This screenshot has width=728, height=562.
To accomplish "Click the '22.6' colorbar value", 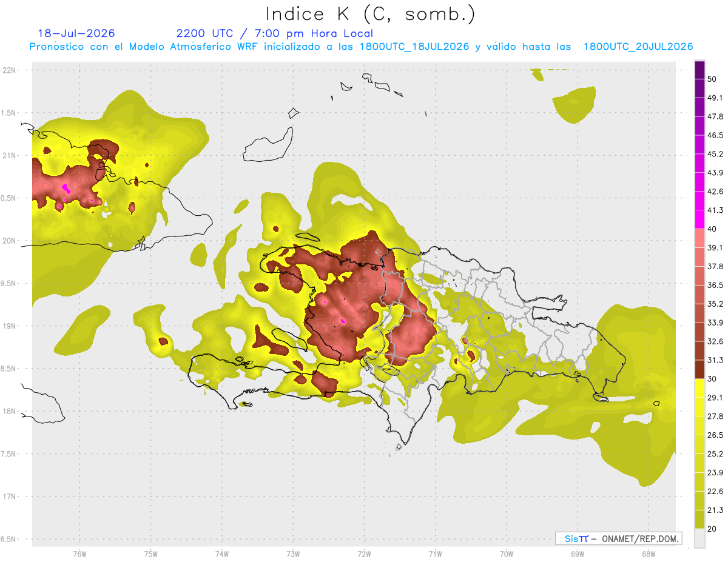I will 715,492.
